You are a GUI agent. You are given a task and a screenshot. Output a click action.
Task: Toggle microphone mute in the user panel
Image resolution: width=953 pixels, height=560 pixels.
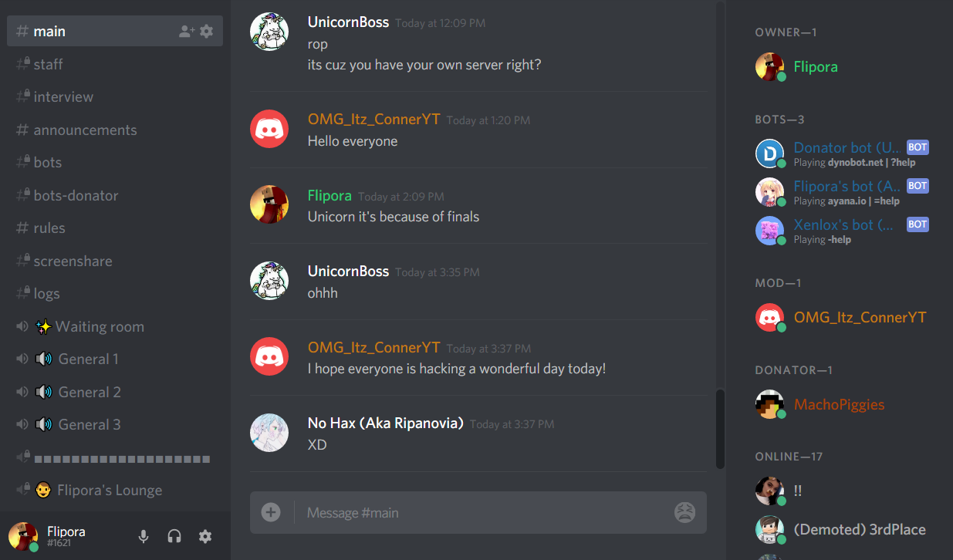point(144,536)
